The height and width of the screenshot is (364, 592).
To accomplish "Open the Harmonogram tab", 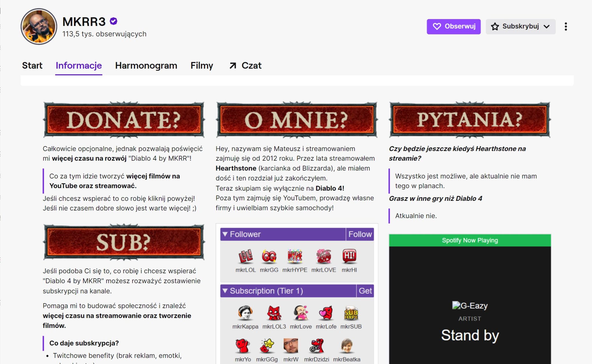I will coord(146,66).
